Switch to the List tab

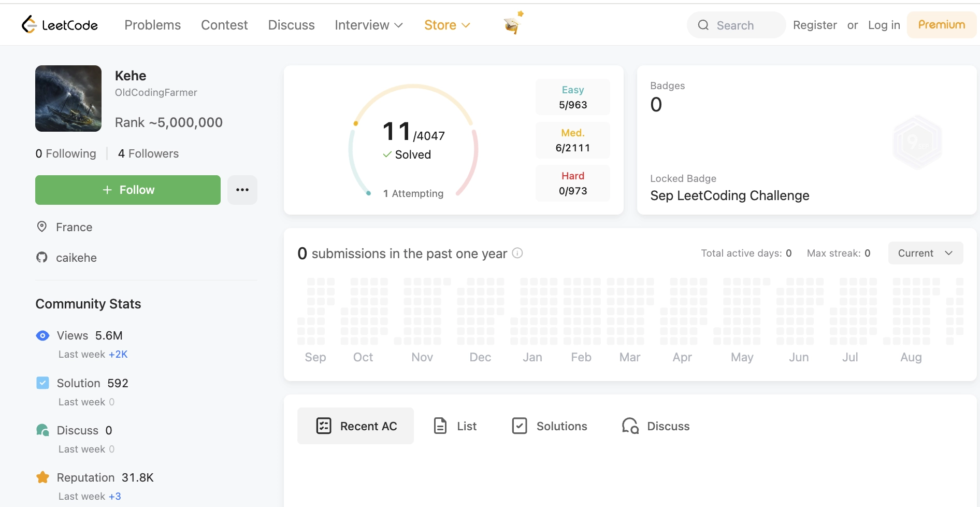click(x=455, y=426)
